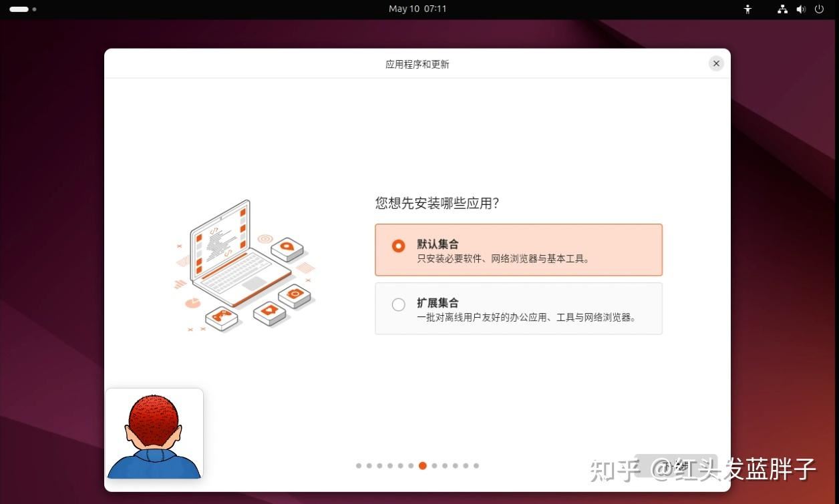The height and width of the screenshot is (504, 839).
Task: Click the heart chat bubble tile
Action: [270, 310]
